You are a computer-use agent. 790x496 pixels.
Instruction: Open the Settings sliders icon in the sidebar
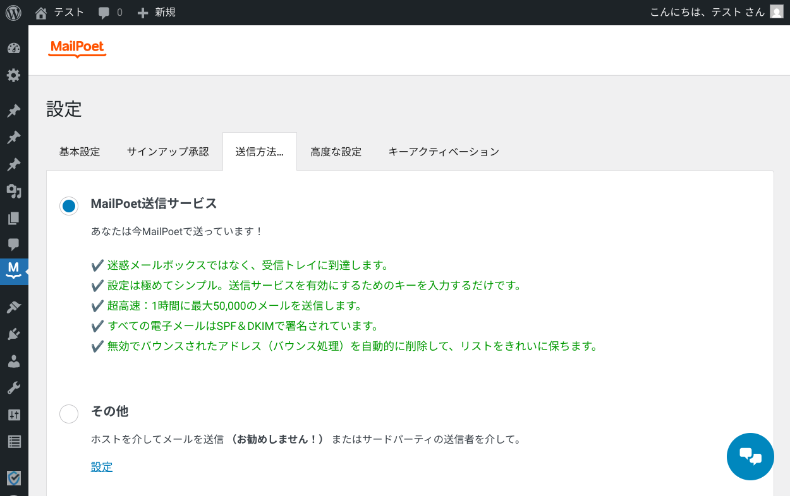14,415
